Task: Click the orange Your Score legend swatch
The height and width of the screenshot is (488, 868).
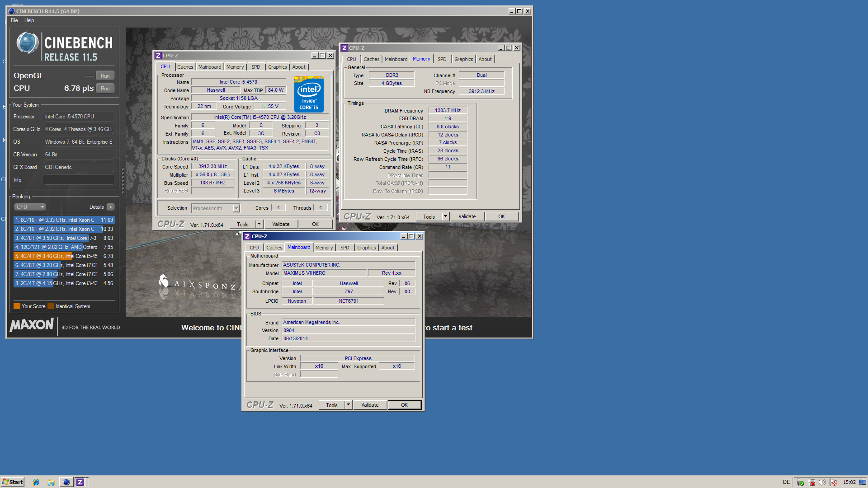Action: coord(17,306)
